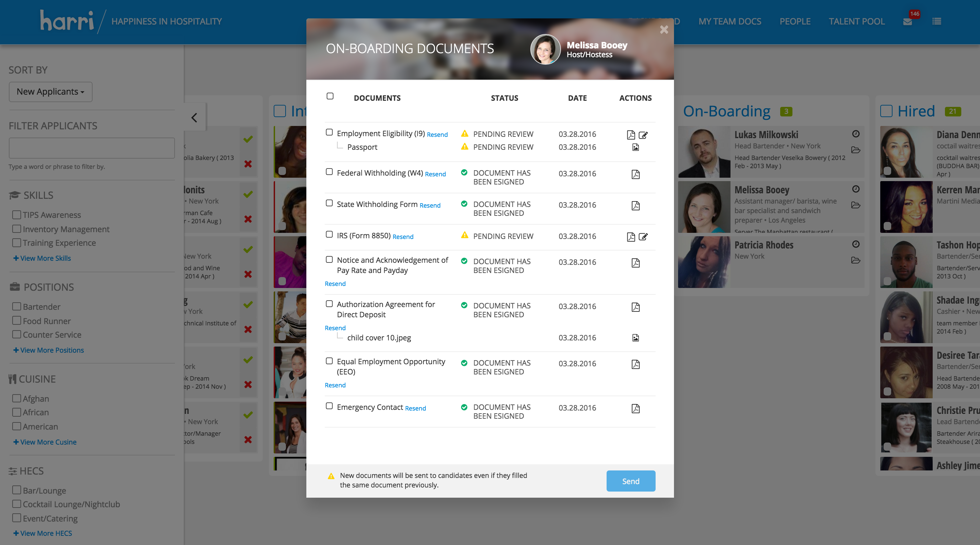980x545 pixels.
Task: Open Federal Withholding (W4) PDF icon
Action: [635, 174]
